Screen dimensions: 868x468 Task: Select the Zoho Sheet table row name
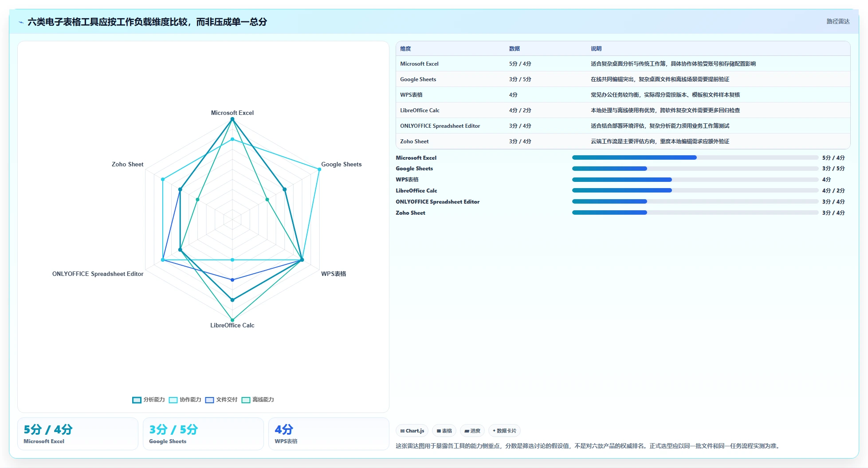[x=414, y=142]
